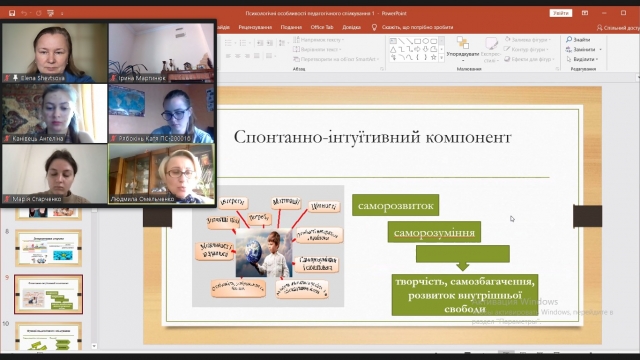Screen dimensions: 640x360
Task: Justify the text
Action: (256, 56)
